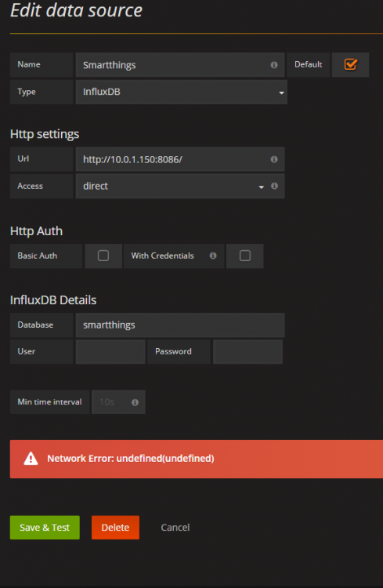Click the With Credentials label
Image resolution: width=383 pixels, height=588 pixels.
point(162,256)
